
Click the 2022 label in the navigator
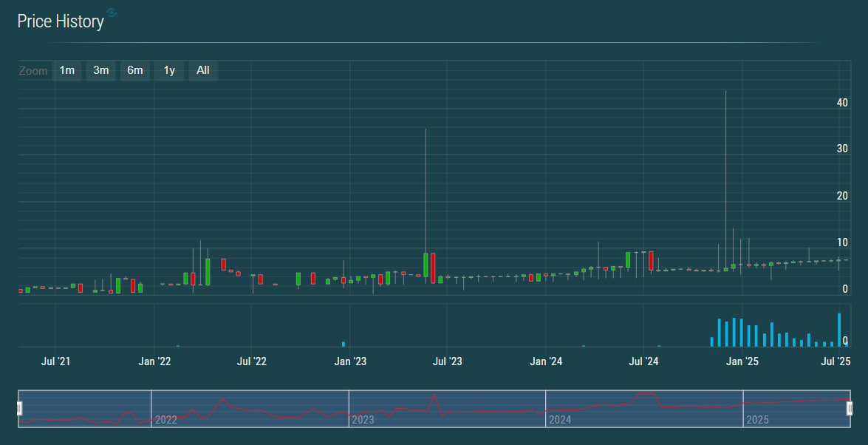166,420
